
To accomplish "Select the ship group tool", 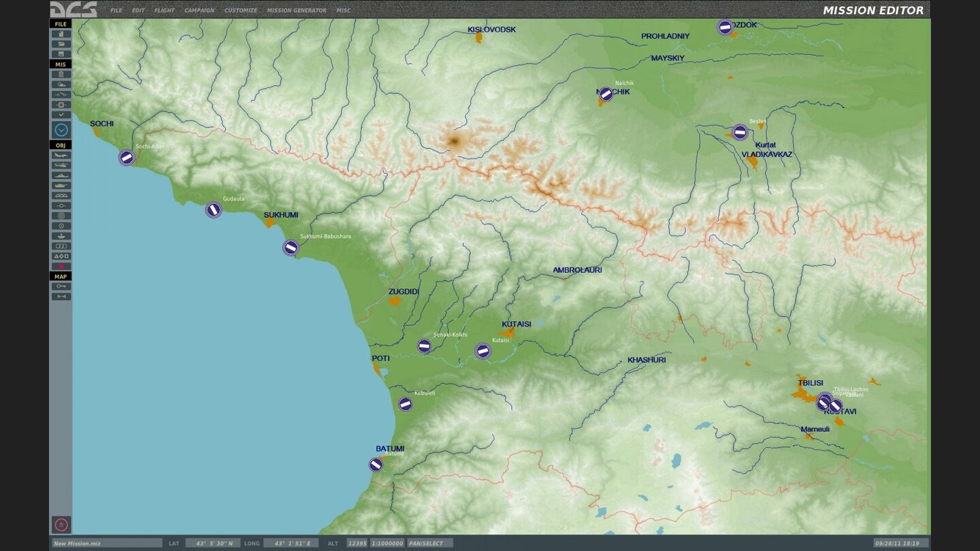I will [61, 176].
